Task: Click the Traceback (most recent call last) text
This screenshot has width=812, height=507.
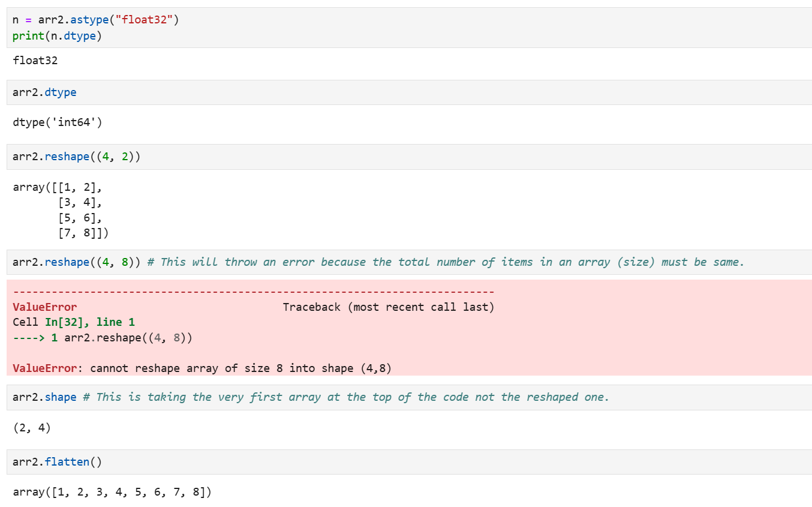Action: (x=388, y=307)
